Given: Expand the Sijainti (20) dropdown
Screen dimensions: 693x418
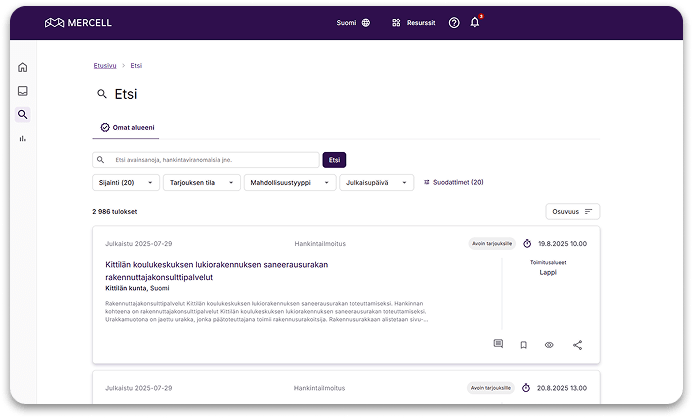Looking at the screenshot, I should pyautogui.click(x=126, y=182).
